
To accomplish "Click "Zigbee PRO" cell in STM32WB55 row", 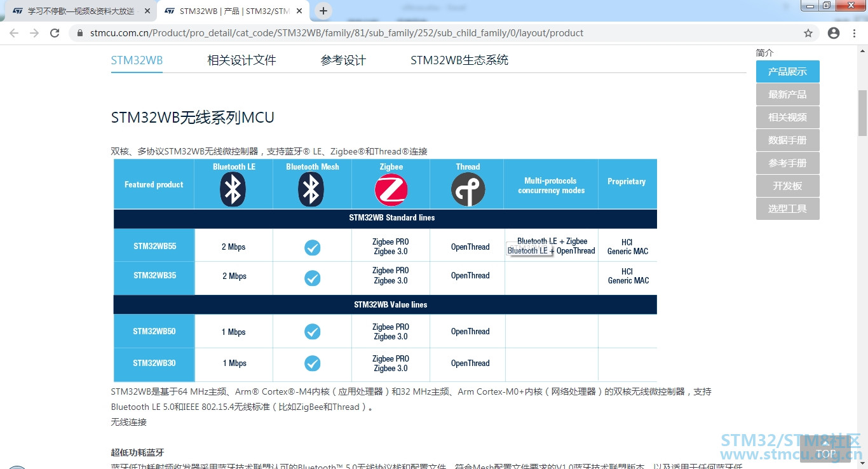I will [x=391, y=247].
